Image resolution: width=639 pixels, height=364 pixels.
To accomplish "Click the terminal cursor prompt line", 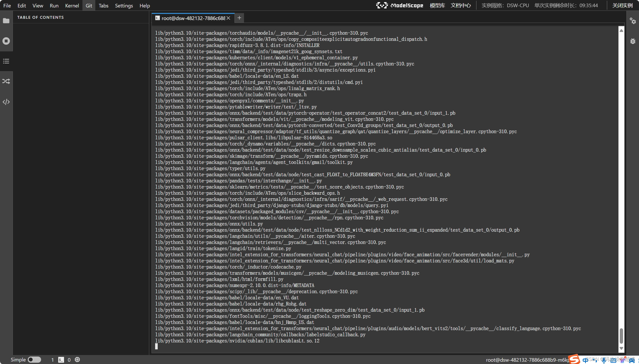I will click(x=156, y=347).
